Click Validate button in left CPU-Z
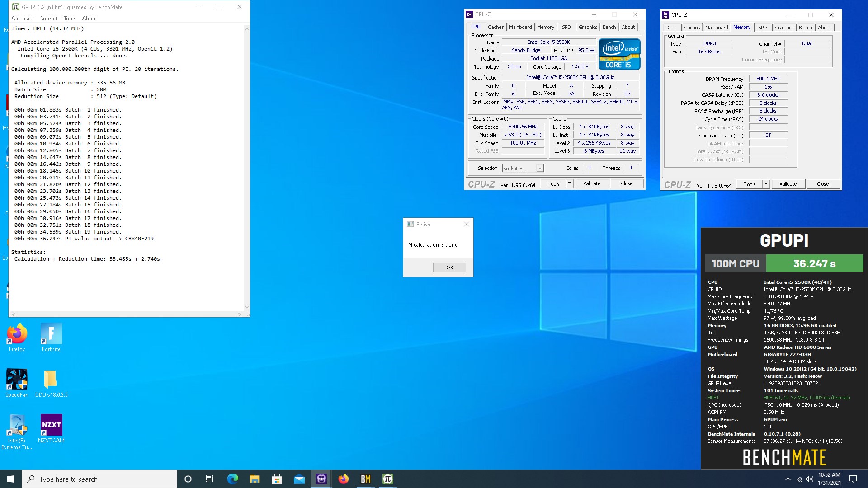Screen dimensions: 868x488 [592, 183]
